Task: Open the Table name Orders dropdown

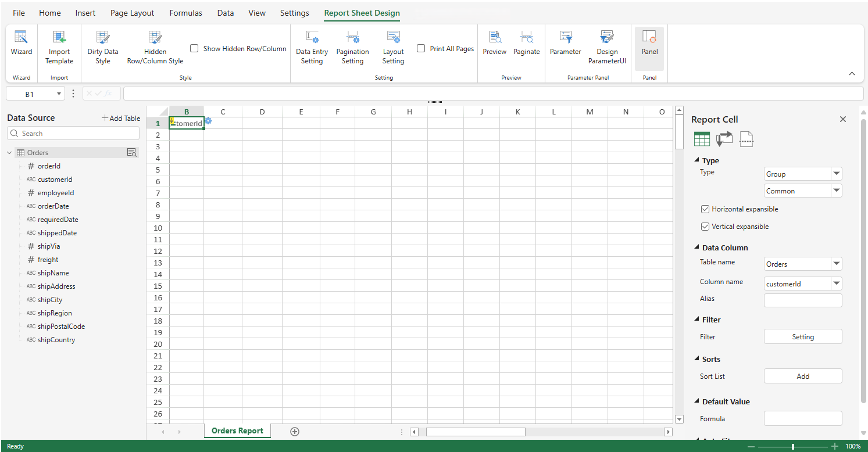Action: [837, 264]
